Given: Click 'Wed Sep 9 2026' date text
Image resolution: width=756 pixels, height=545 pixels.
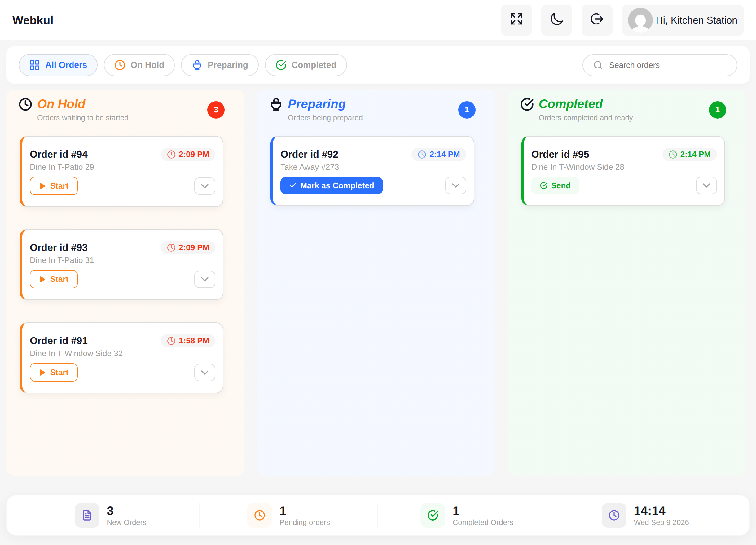Looking at the screenshot, I should (661, 522).
